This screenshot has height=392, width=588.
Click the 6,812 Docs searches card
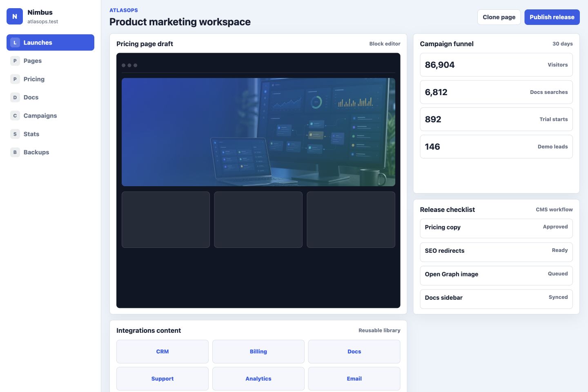coord(497,92)
